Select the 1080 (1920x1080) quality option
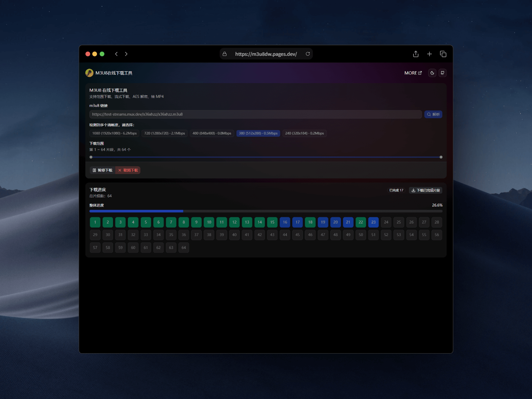 click(114, 133)
